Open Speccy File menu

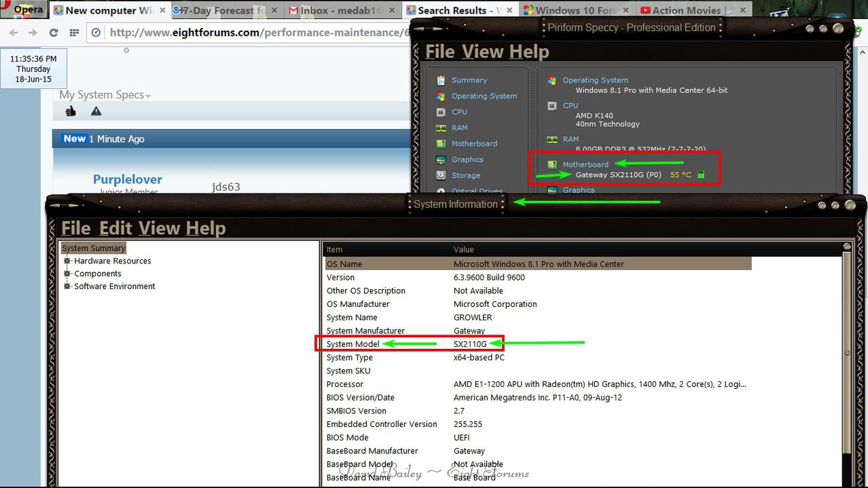[x=440, y=52]
